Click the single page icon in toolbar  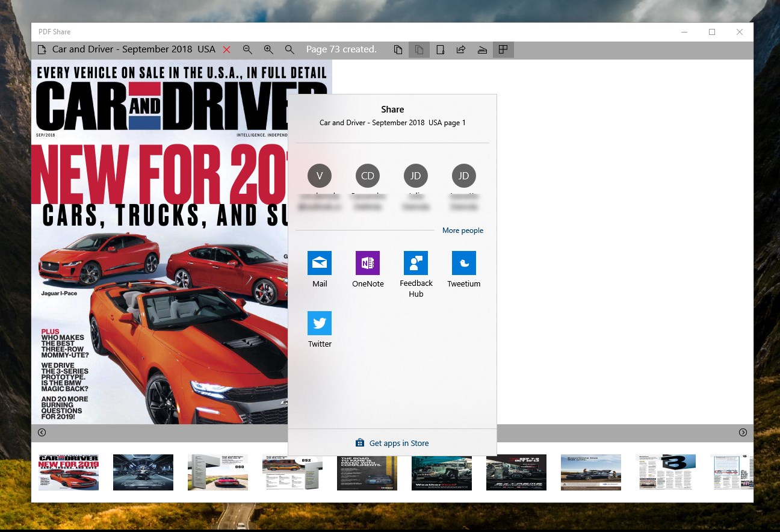point(440,49)
